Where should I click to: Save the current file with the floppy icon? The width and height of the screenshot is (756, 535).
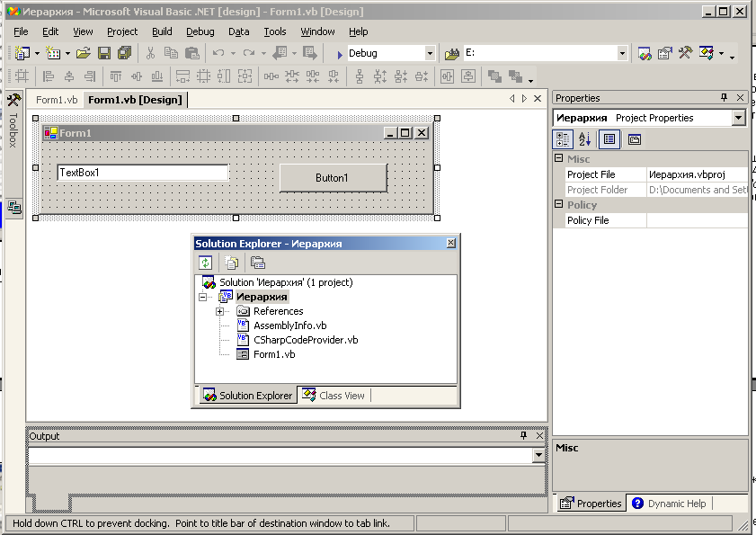pyautogui.click(x=104, y=53)
